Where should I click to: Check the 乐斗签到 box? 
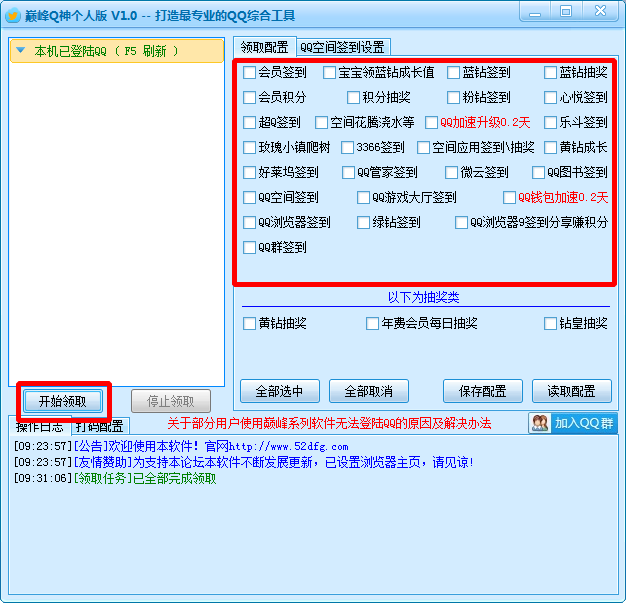(x=550, y=123)
